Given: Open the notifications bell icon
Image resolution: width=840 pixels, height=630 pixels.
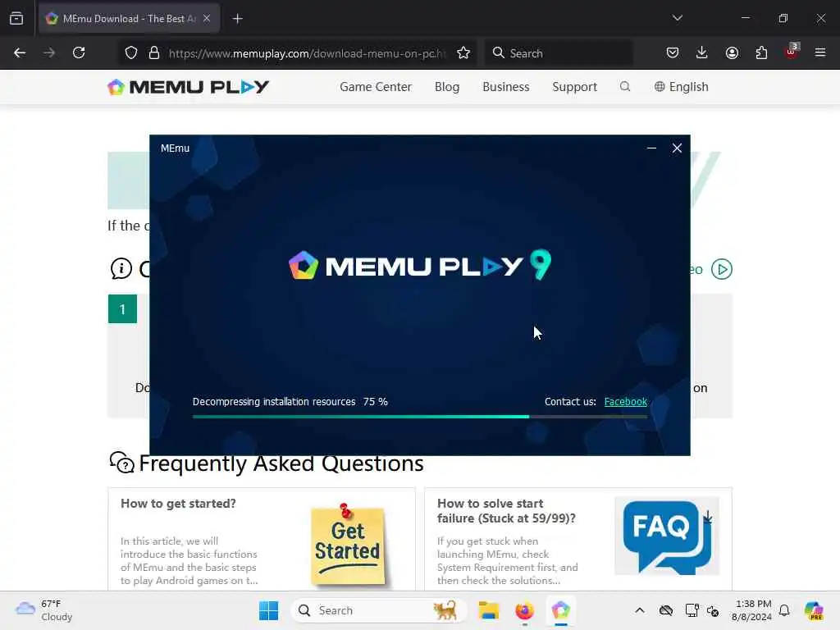Looking at the screenshot, I should tap(784, 610).
